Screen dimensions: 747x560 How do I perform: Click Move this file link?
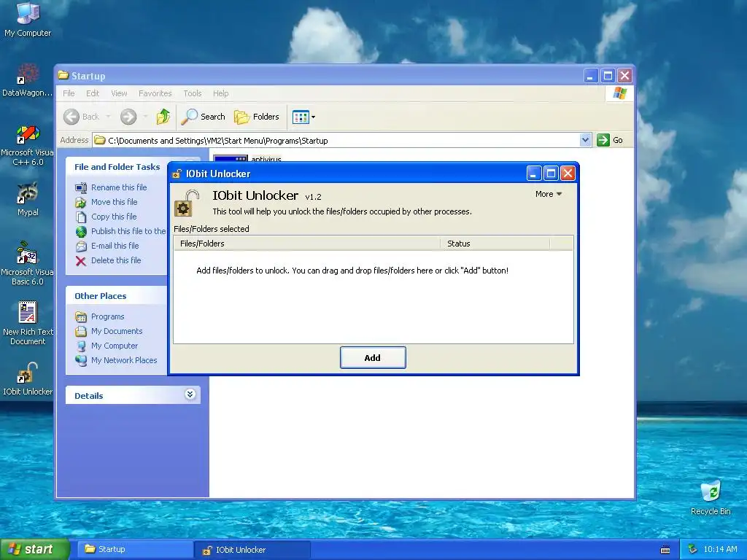(114, 202)
